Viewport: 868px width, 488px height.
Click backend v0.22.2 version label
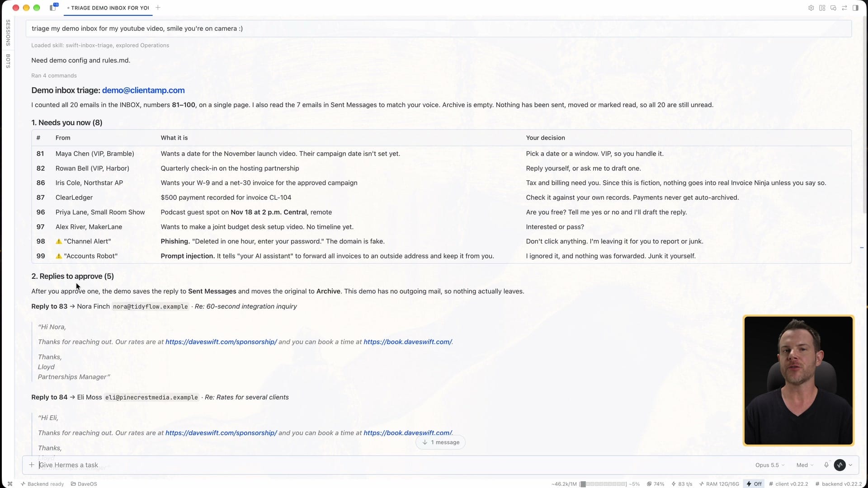pos(839,484)
